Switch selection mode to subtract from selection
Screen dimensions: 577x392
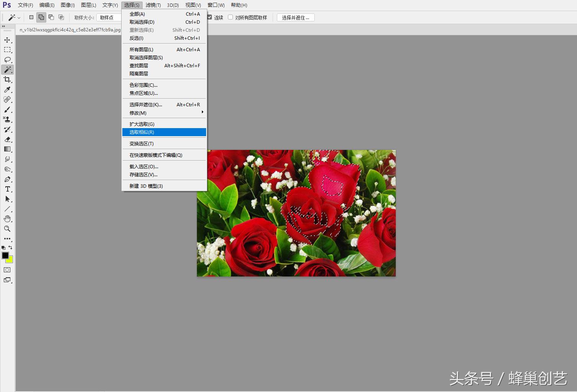click(52, 17)
